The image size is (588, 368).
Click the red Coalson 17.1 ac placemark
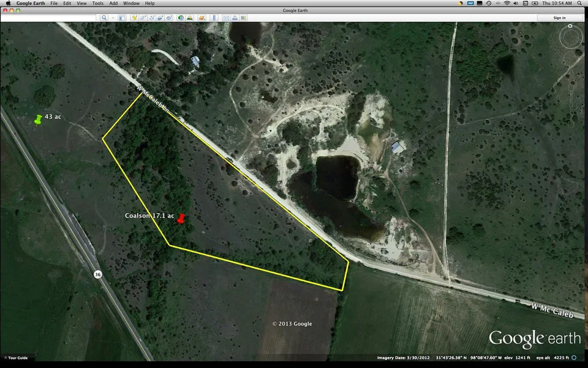tap(180, 218)
